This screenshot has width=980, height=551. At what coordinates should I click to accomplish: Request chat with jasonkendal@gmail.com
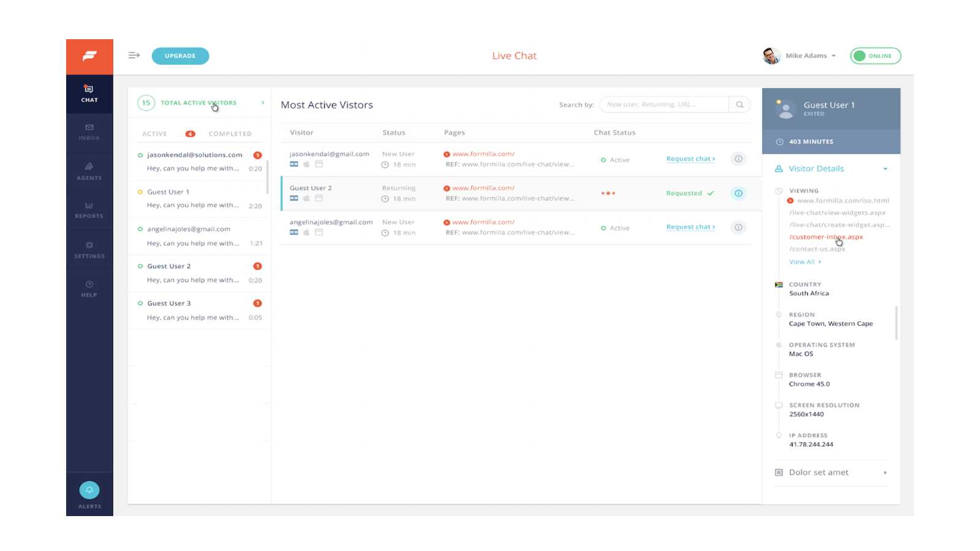tap(690, 159)
